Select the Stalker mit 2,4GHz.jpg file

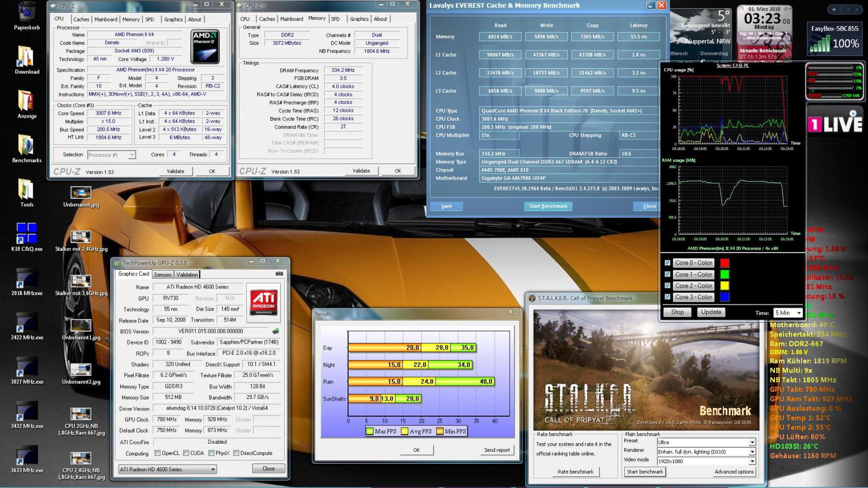pyautogui.click(x=81, y=241)
